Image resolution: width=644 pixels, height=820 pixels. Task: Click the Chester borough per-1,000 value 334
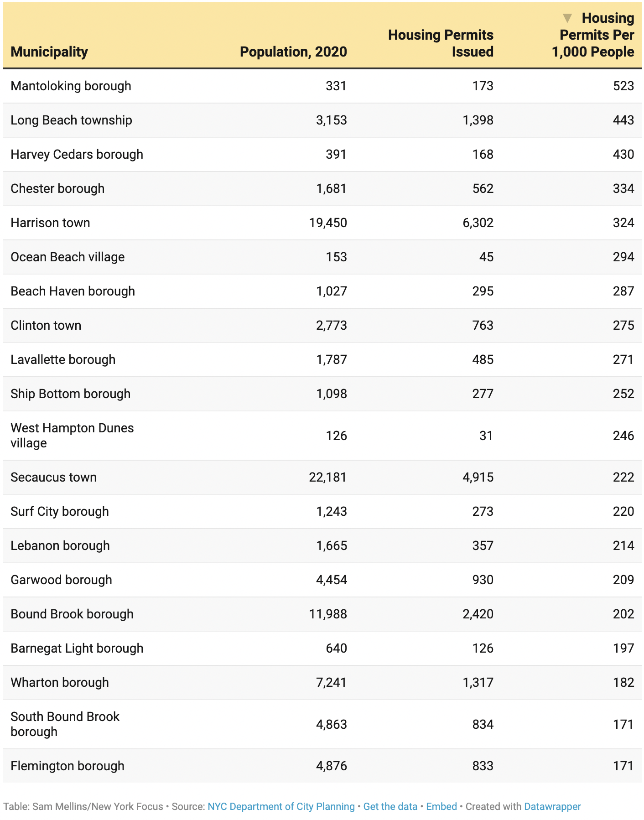(623, 189)
